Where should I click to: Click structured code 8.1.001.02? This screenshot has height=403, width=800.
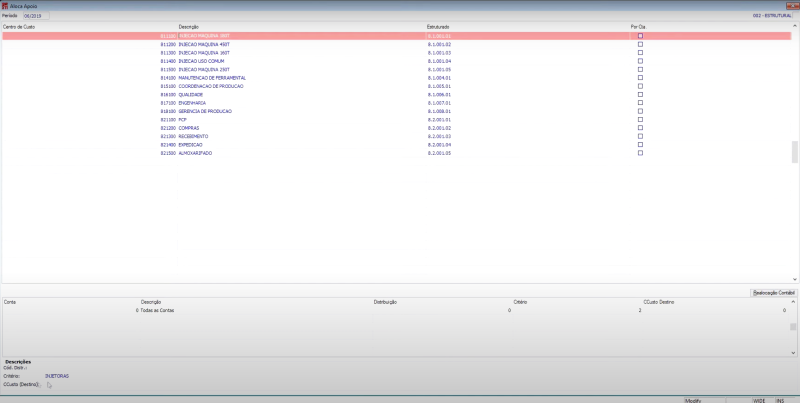(x=439, y=44)
